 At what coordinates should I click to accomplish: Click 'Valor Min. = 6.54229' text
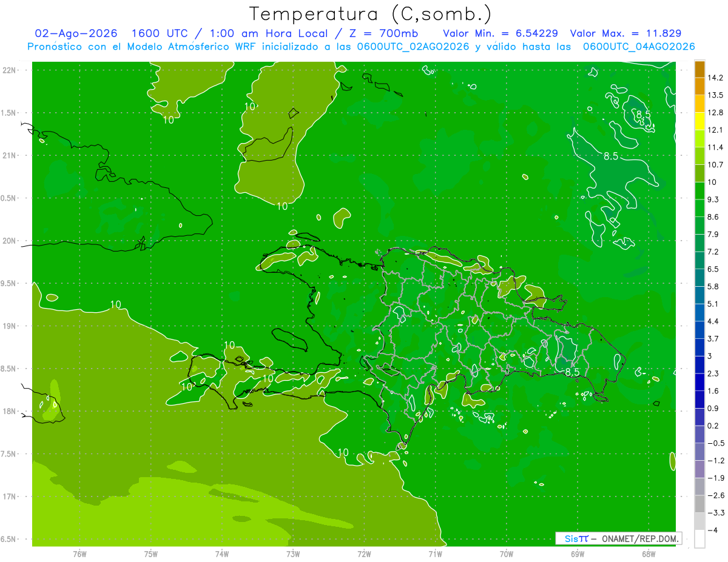tap(500, 33)
